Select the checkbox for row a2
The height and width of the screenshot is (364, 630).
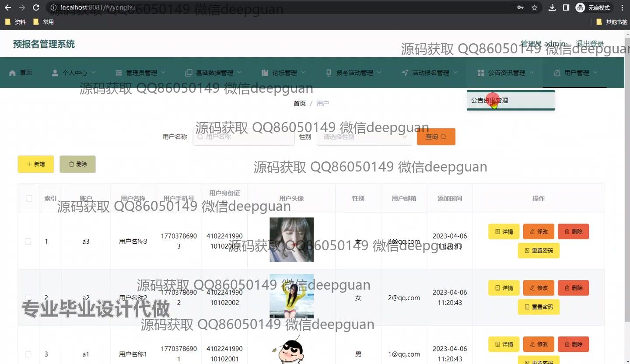pos(28,298)
